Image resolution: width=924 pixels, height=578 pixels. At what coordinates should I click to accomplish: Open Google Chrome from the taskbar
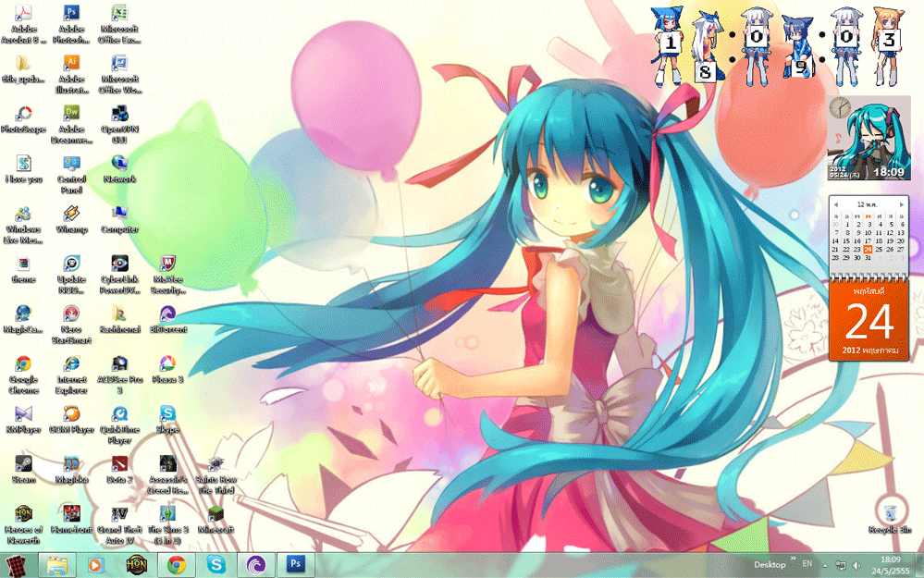[176, 564]
